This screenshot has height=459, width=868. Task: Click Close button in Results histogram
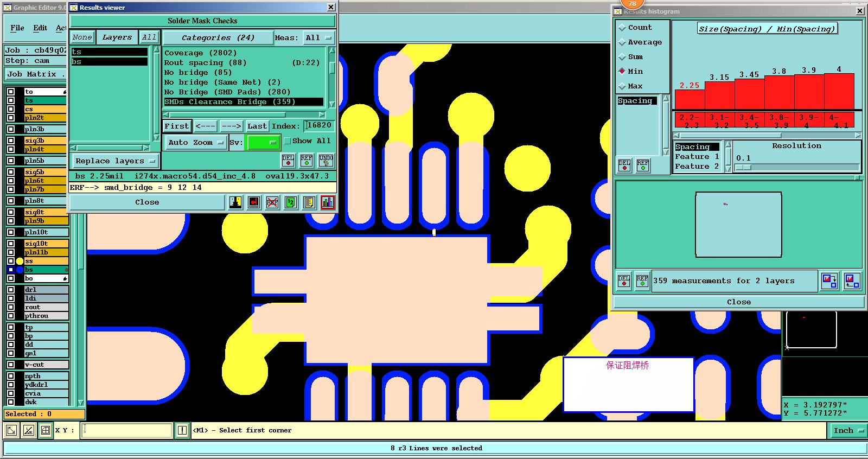[739, 302]
